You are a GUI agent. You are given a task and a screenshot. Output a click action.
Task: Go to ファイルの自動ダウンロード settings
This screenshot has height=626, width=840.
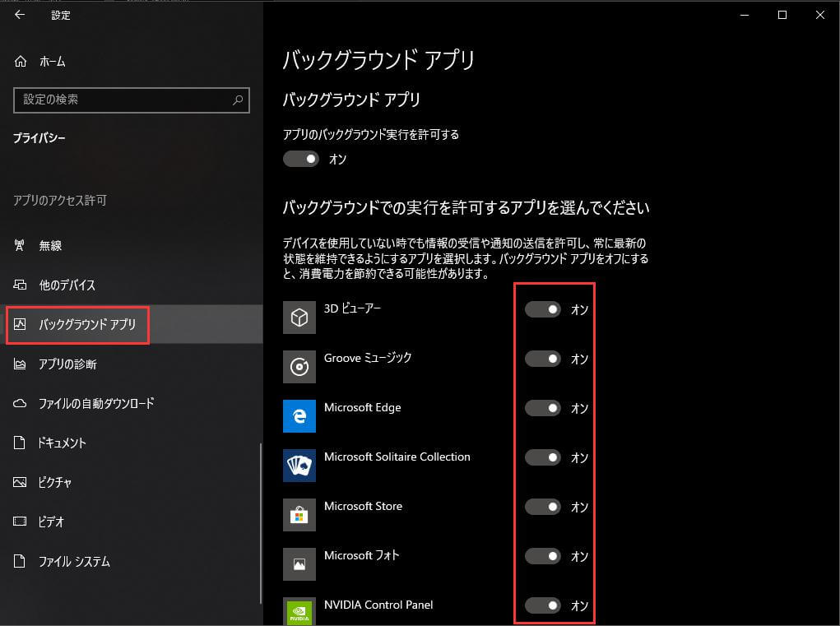point(132,403)
